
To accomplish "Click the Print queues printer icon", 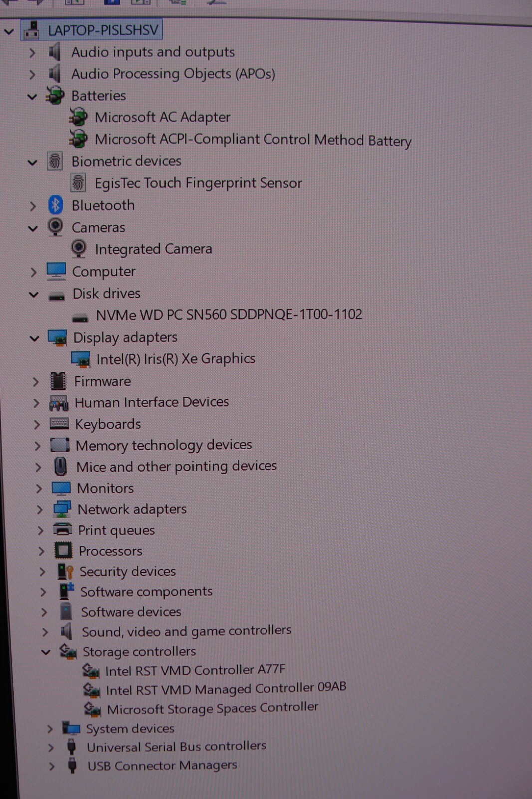I will [x=63, y=530].
